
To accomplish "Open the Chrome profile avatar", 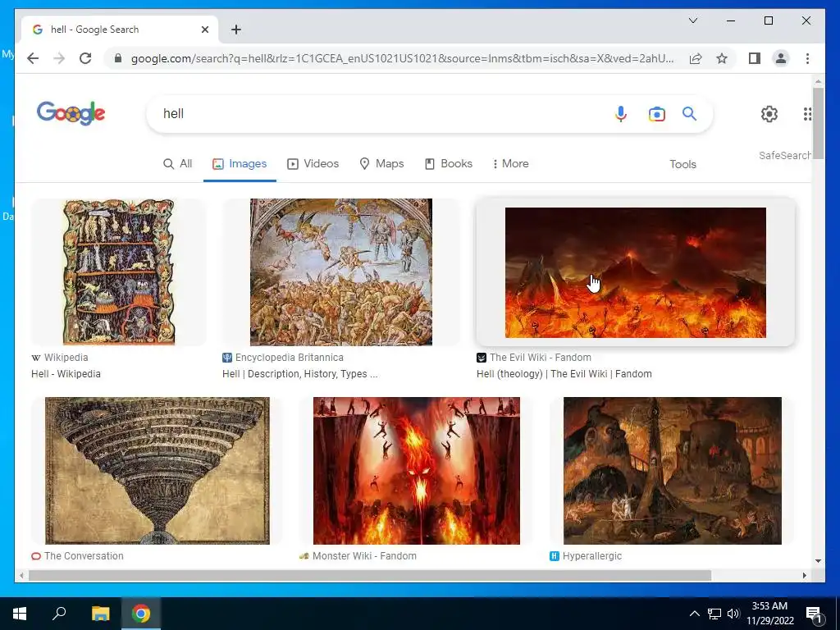I will 781,58.
